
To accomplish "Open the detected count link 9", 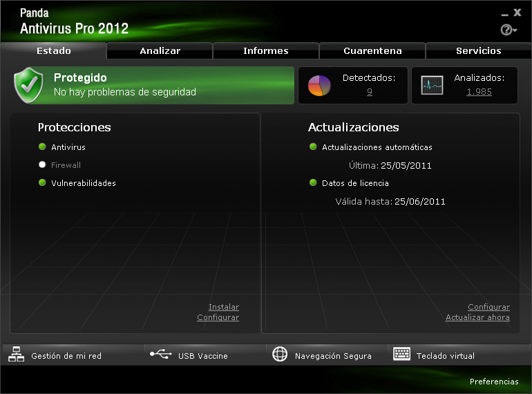I will [370, 92].
